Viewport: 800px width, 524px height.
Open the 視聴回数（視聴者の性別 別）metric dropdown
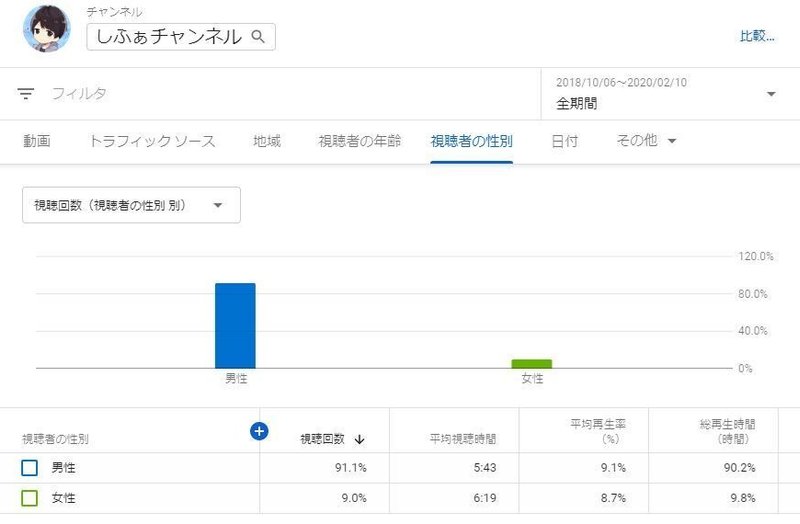(x=131, y=205)
